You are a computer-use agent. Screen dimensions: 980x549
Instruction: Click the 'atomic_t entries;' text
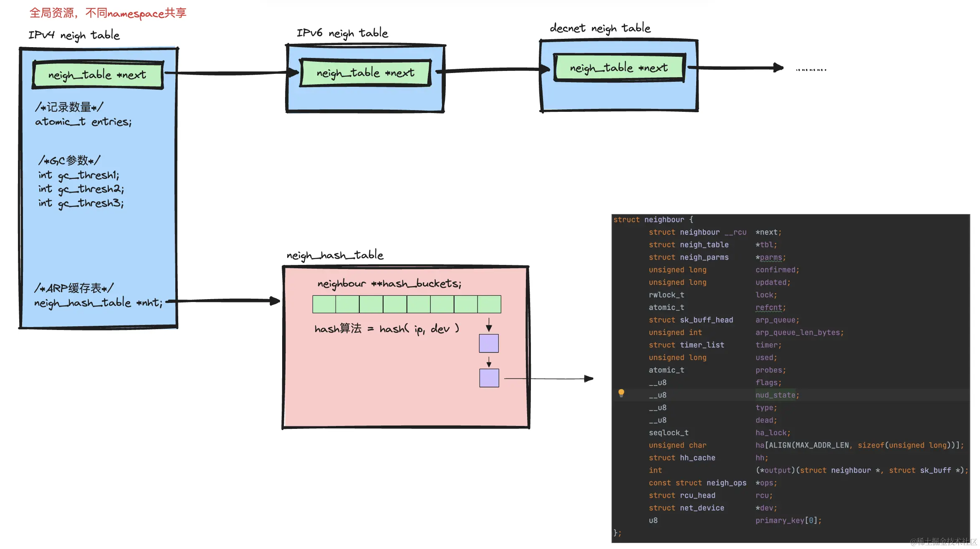(83, 122)
